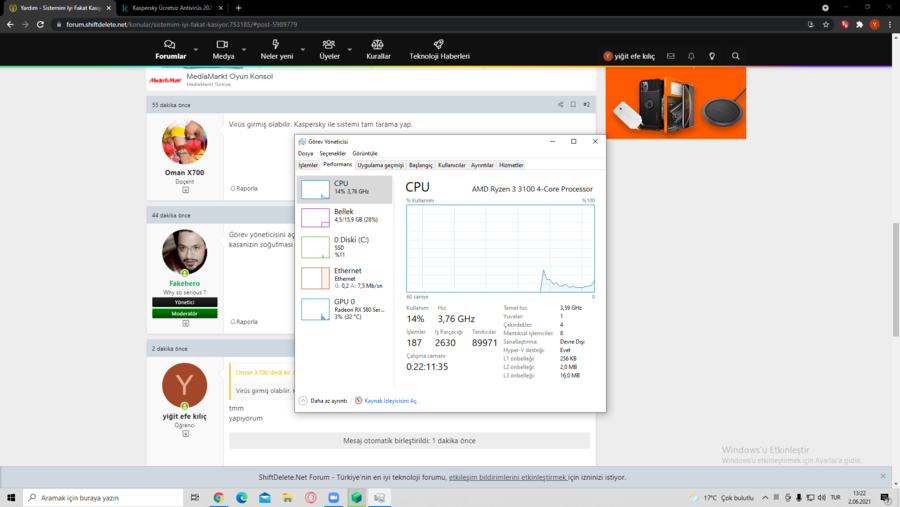Click the etkileşim bildirimlerini etkinleştirmek link
The width and height of the screenshot is (900, 507).
[x=507, y=477]
